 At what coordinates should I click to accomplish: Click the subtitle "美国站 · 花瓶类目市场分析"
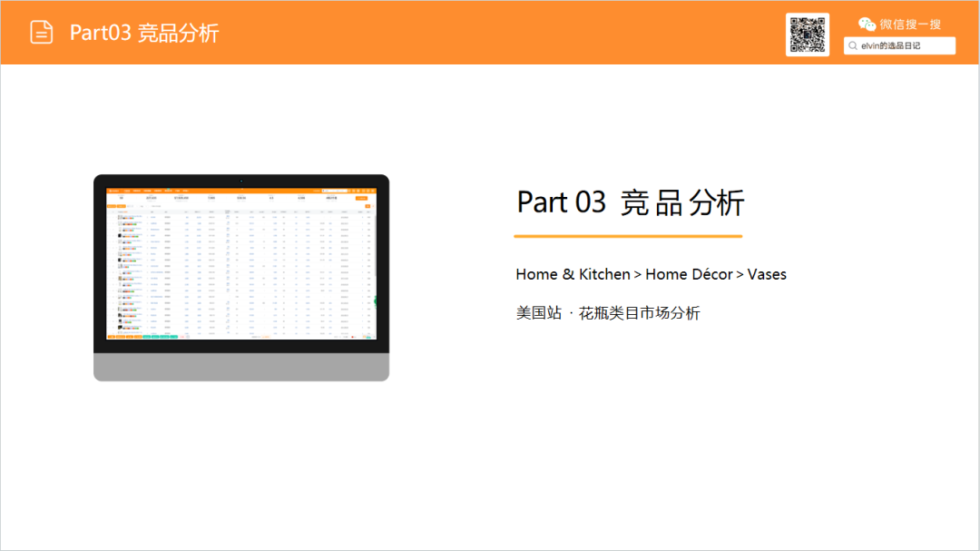[608, 313]
